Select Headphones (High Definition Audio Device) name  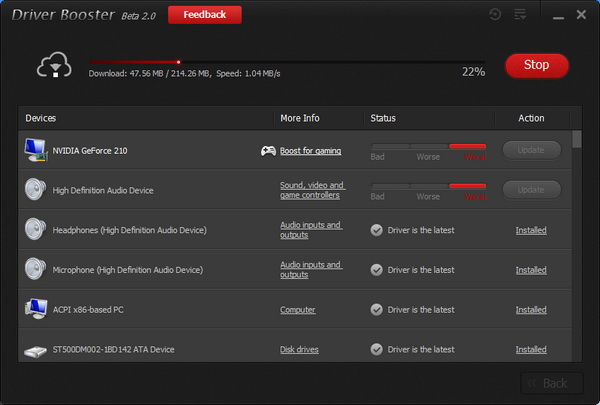tap(130, 230)
